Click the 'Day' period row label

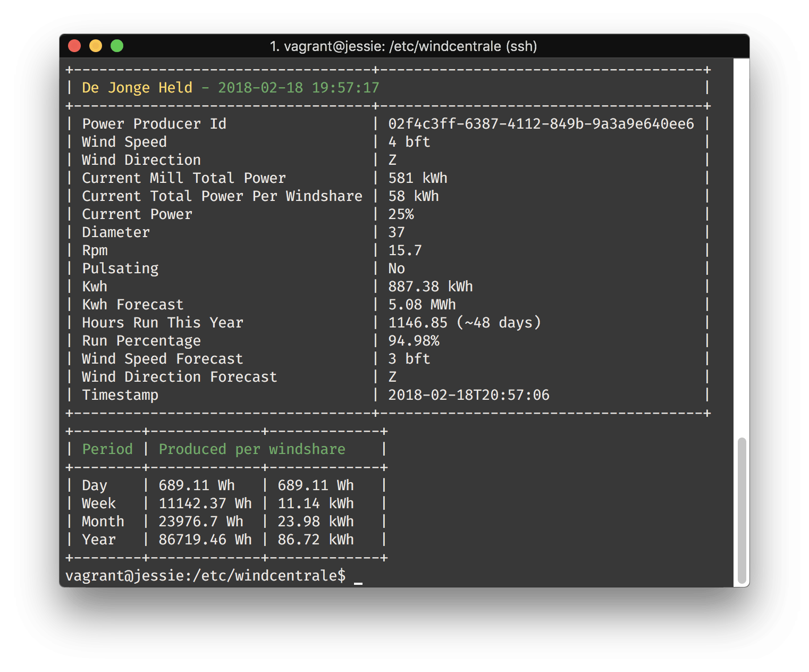pyautogui.click(x=95, y=485)
